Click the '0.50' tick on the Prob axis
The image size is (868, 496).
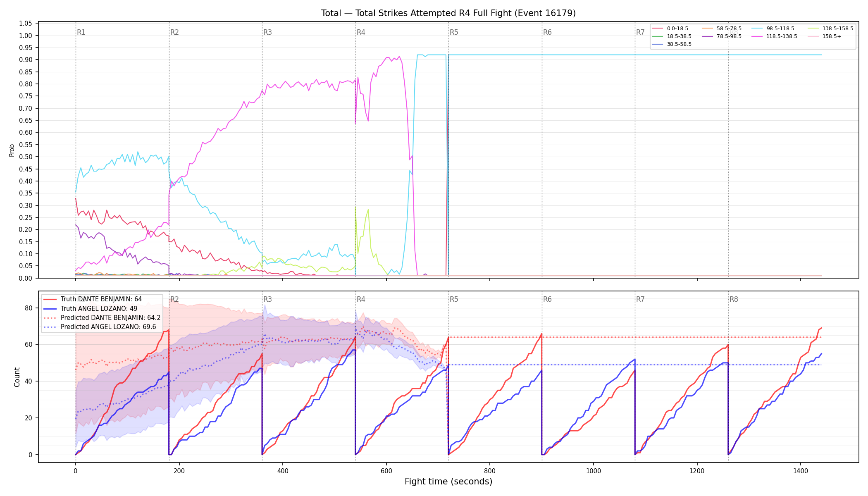click(x=26, y=157)
